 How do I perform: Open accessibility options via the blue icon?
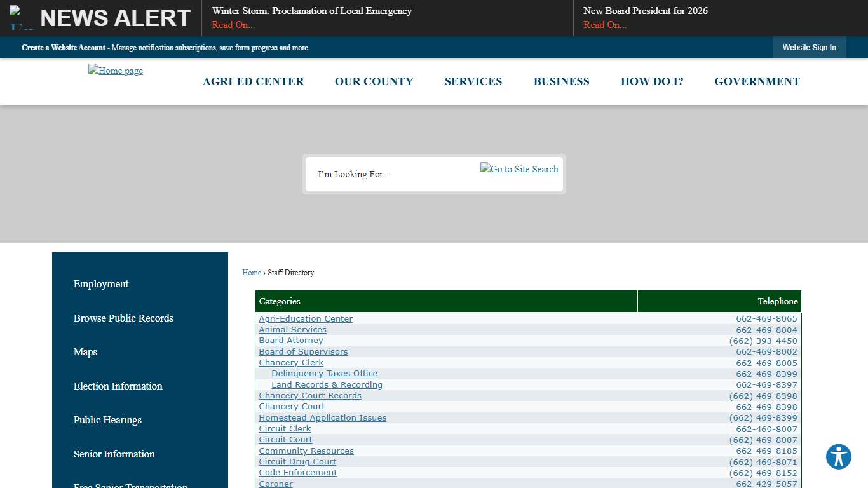click(838, 457)
